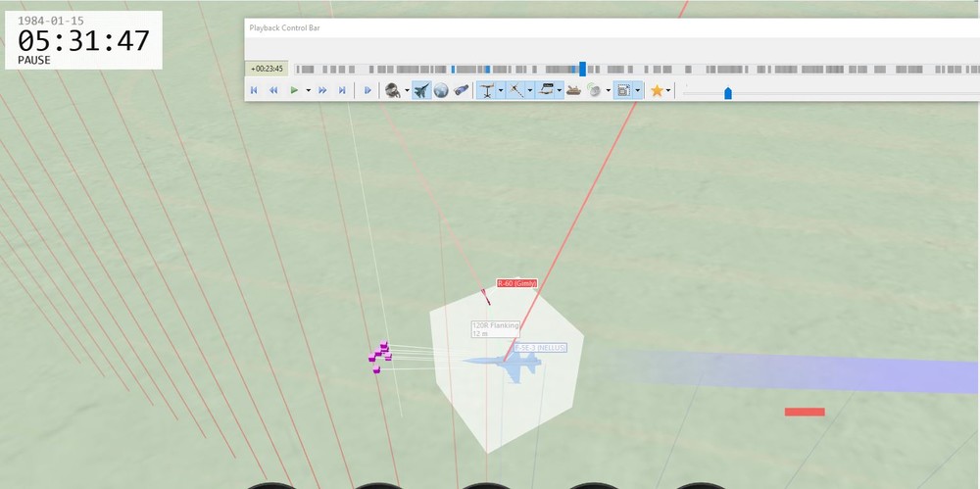The height and width of the screenshot is (489, 980).
Task: Click the blue timeline position marker
Action: pyautogui.click(x=582, y=69)
